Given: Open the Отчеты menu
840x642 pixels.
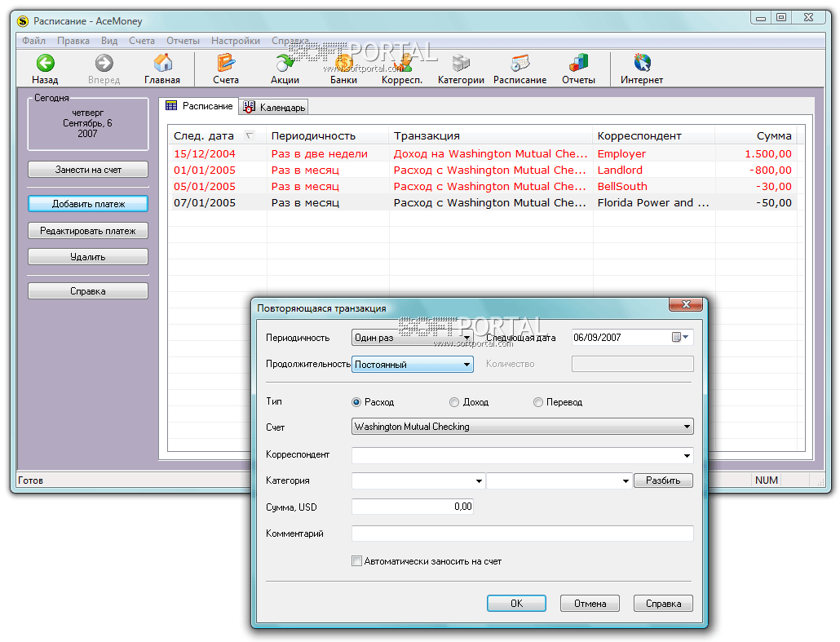Looking at the screenshot, I should click(x=183, y=41).
